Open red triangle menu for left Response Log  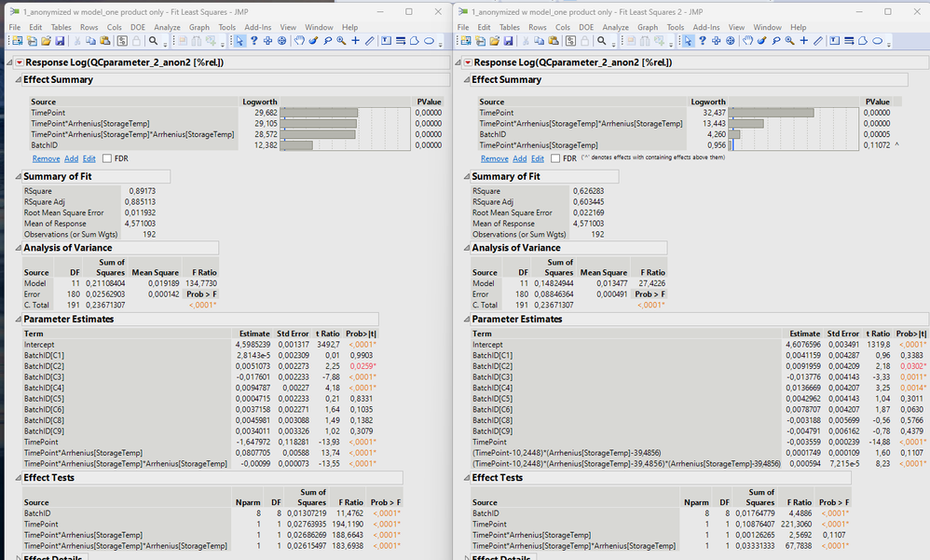point(21,62)
